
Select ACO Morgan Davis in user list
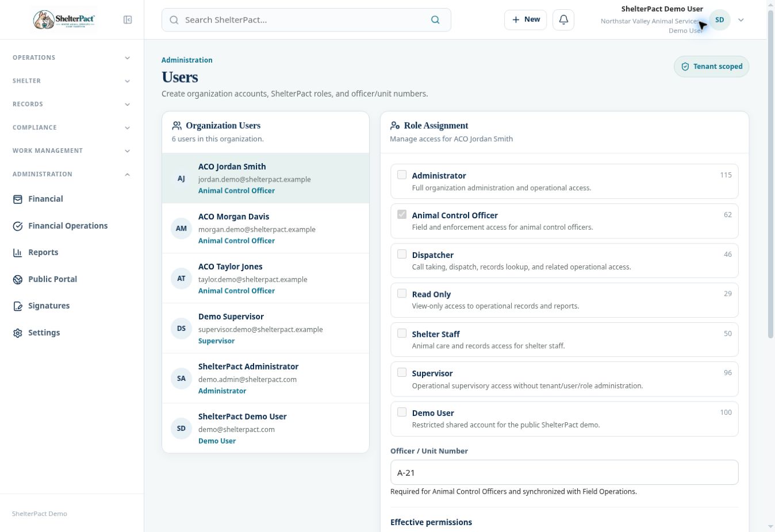point(266,228)
